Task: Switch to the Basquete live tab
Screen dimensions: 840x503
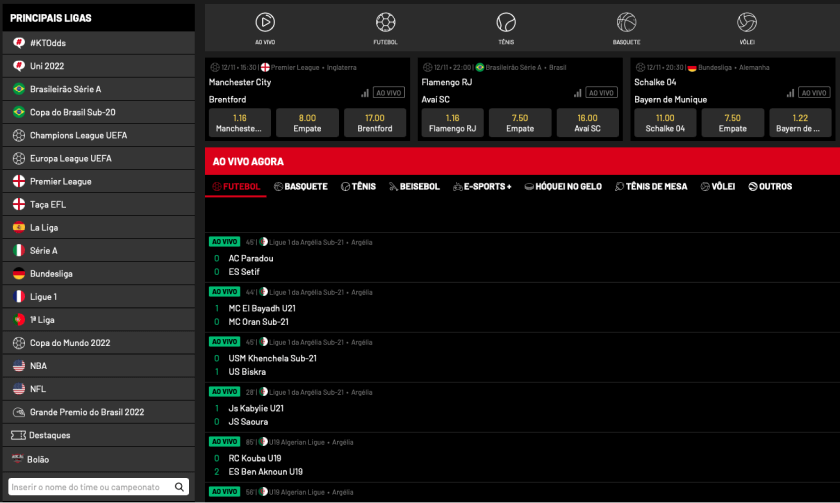Action: point(301,186)
